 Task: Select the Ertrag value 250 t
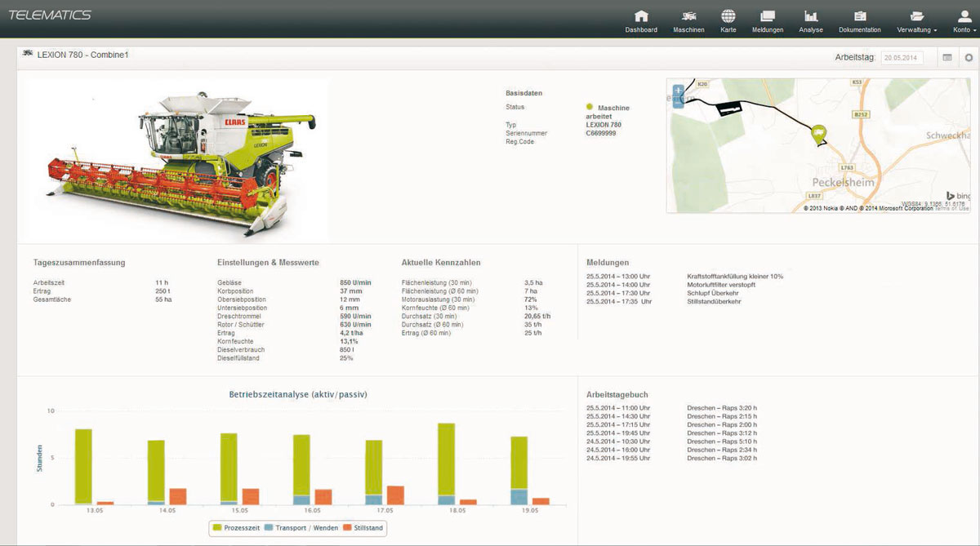(x=163, y=291)
